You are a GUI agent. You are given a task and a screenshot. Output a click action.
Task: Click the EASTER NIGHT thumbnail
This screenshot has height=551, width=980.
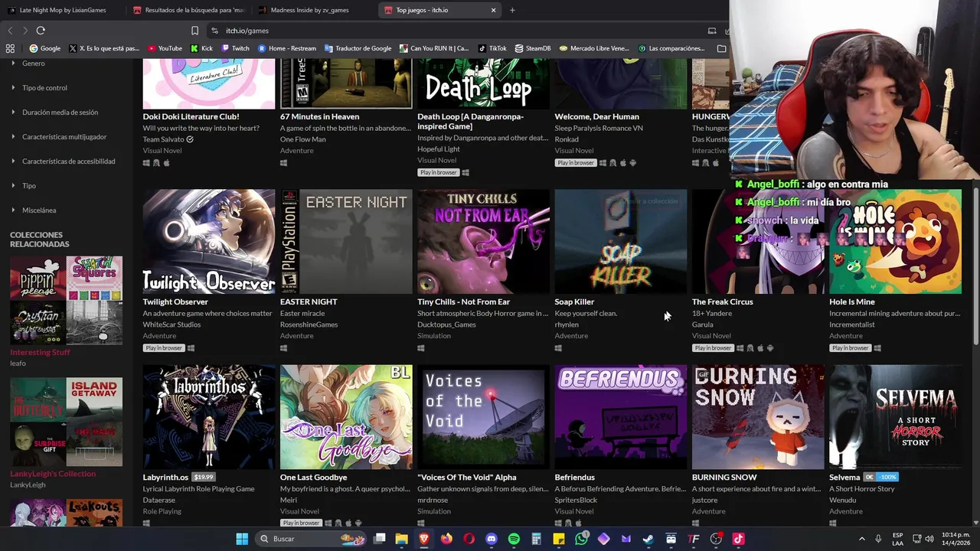click(346, 242)
